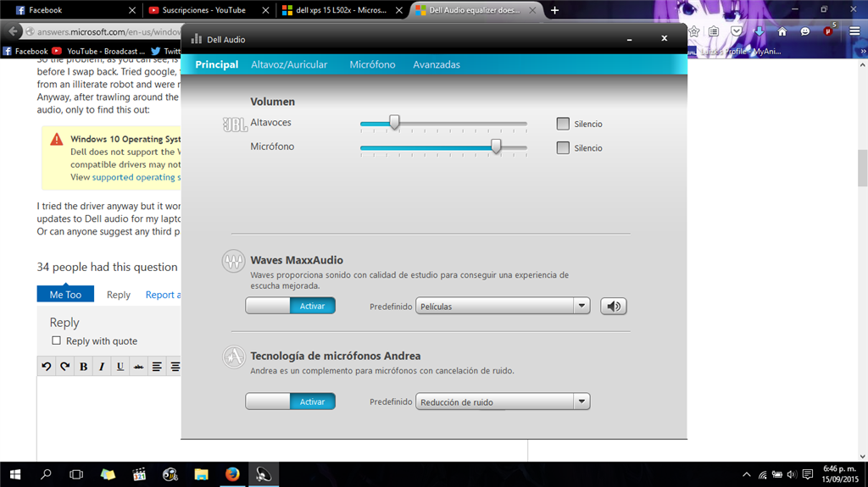The width and height of the screenshot is (868, 487).
Task: Adjust the Micrófono volume slider handle
Action: (496, 146)
